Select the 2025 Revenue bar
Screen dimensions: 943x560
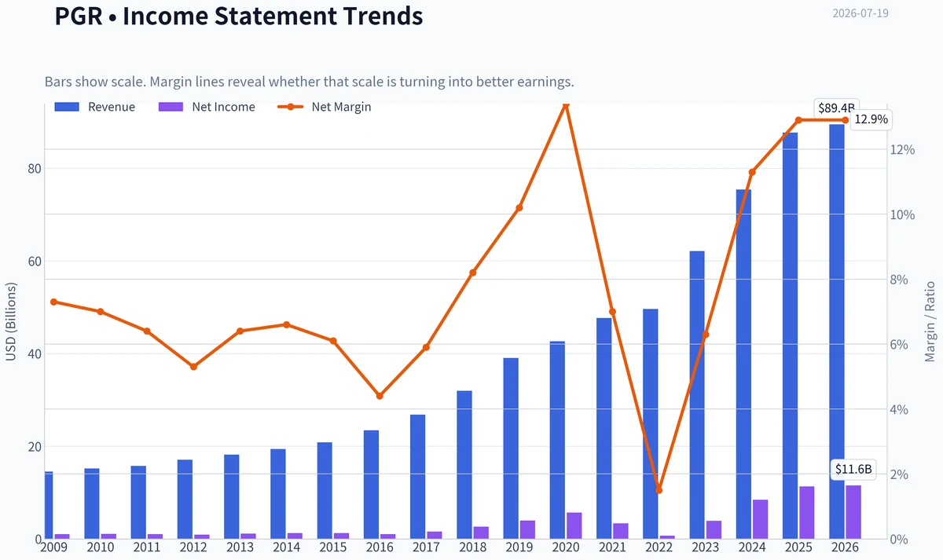[x=791, y=336]
